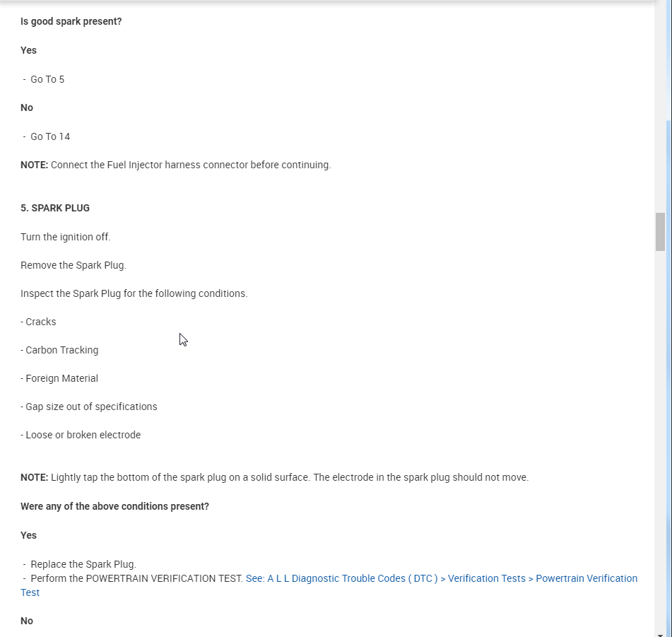Click the '- Cracks' condition item
The image size is (672, 637).
click(39, 322)
